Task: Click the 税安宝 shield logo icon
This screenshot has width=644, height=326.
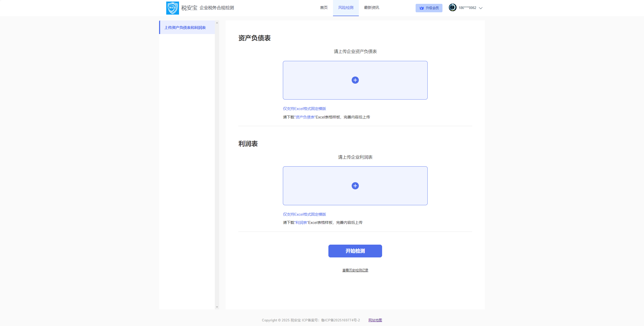Action: pyautogui.click(x=172, y=8)
